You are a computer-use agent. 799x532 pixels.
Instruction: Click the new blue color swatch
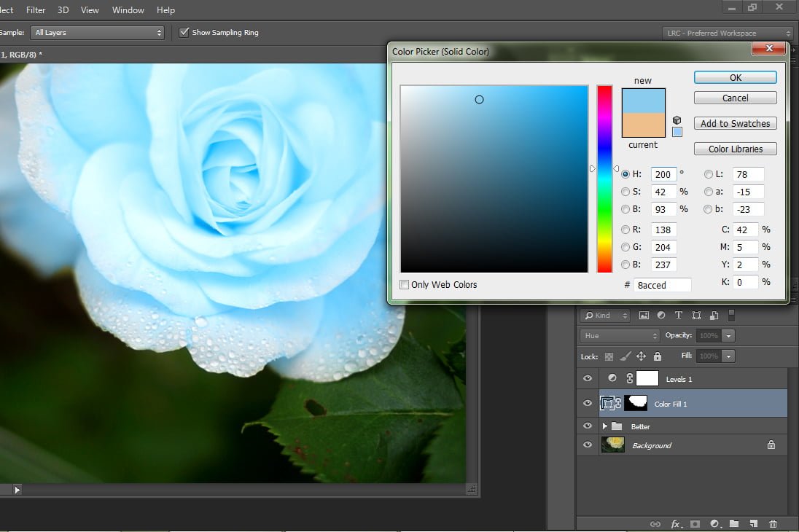(644, 101)
